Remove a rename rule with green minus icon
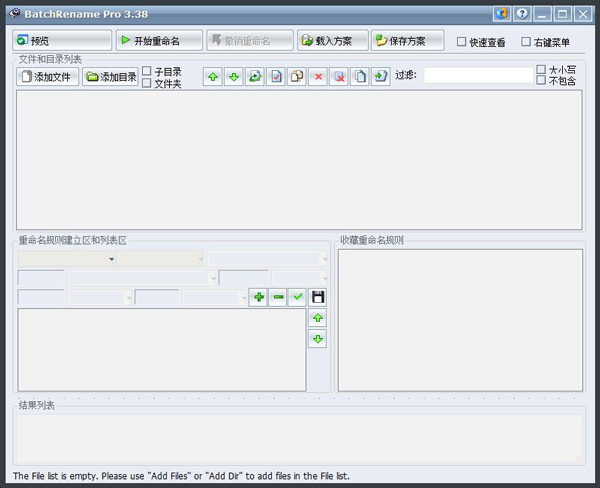Image resolution: width=600 pixels, height=488 pixels. coord(278,297)
